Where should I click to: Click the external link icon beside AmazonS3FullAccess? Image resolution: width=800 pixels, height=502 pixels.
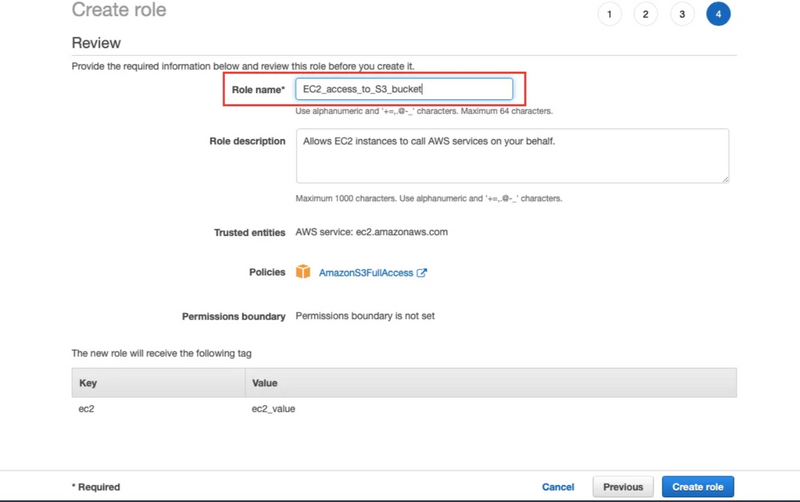[x=422, y=273]
